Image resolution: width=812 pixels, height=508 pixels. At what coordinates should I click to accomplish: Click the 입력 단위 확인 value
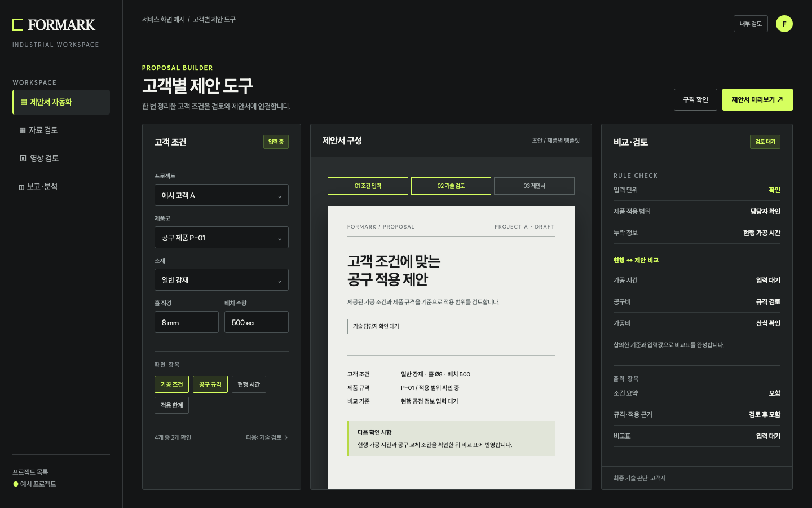tap(775, 190)
